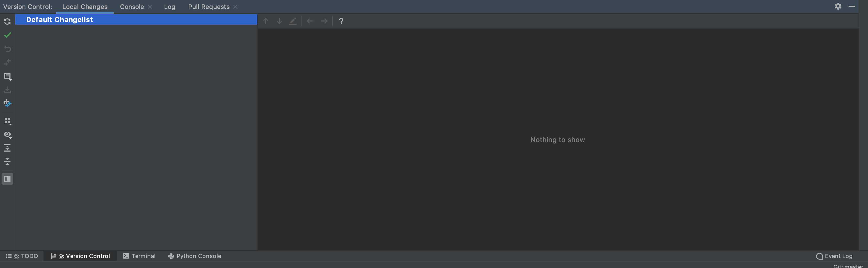Open the diff help question mark
868x268 pixels.
click(x=341, y=21)
